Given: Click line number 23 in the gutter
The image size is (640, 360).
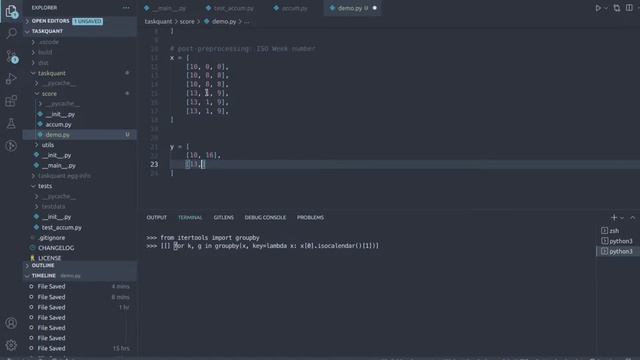Looking at the screenshot, I should [154, 164].
